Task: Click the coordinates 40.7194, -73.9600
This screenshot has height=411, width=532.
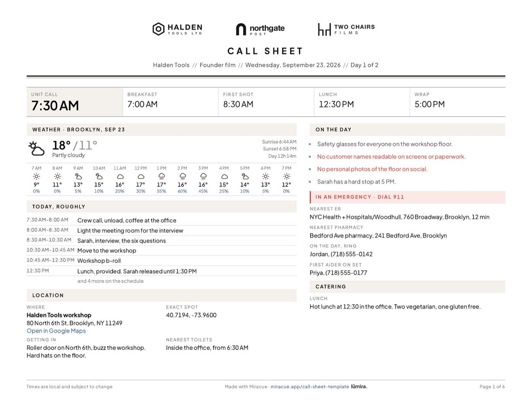Action: click(191, 315)
